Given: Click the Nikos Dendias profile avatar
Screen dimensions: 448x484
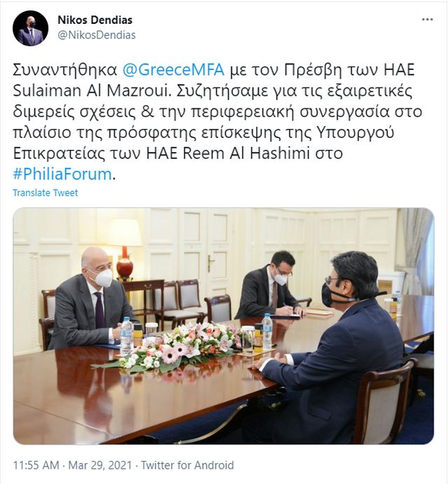Looking at the screenshot, I should coord(30,28).
